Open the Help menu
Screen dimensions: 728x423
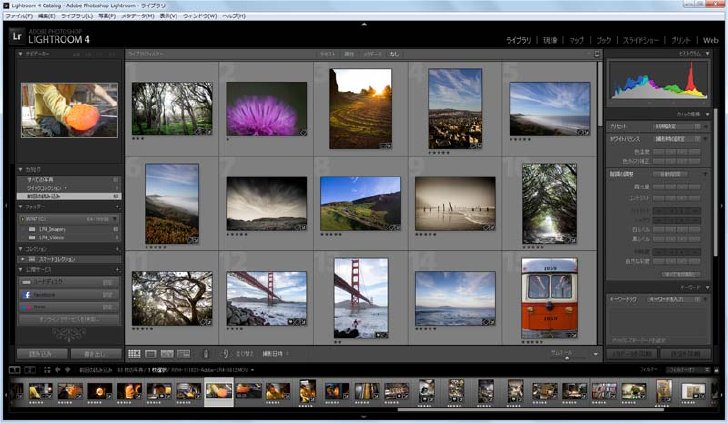[234, 16]
